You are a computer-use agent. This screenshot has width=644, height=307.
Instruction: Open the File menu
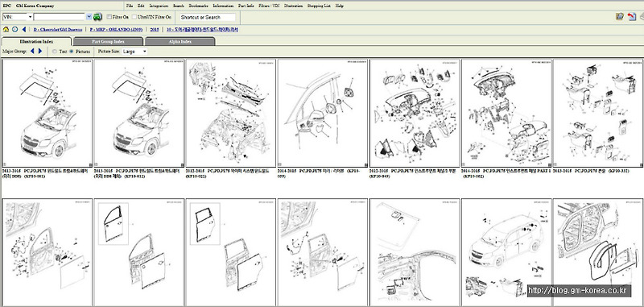(x=130, y=6)
